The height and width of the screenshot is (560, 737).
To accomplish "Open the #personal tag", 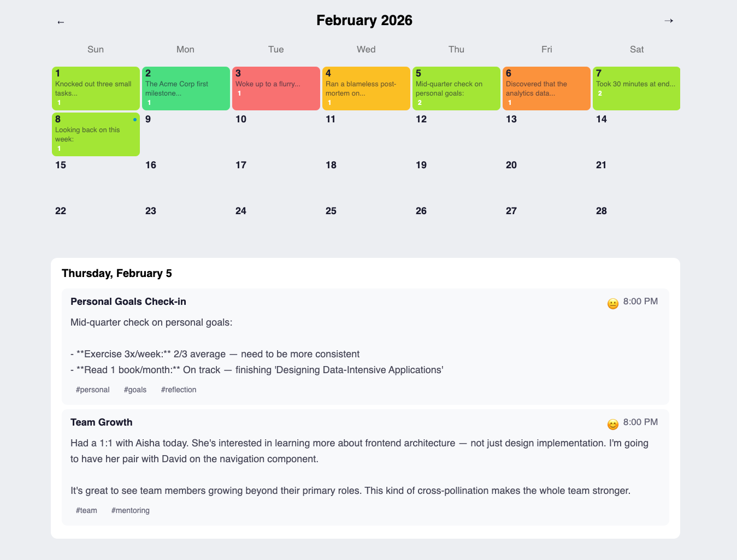I will click(92, 390).
